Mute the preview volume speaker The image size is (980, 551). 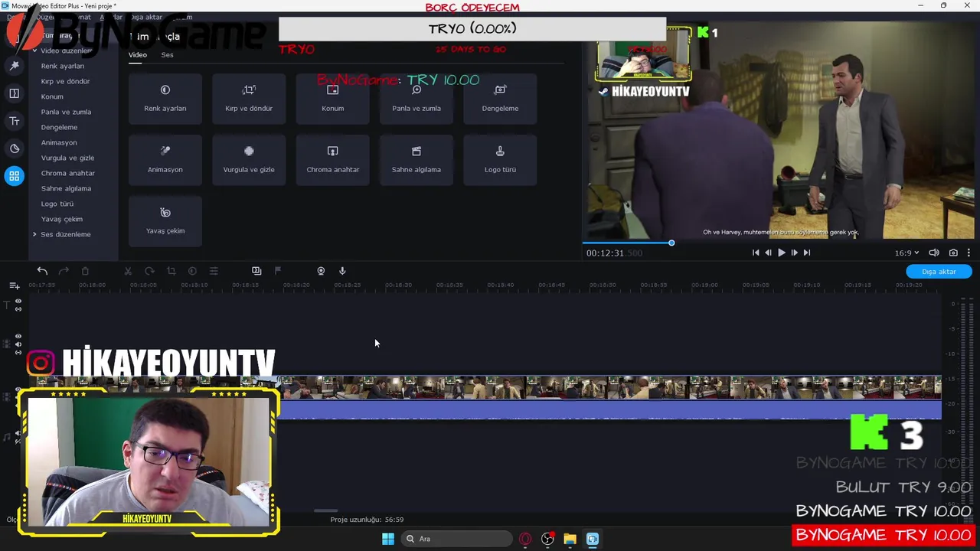point(934,253)
